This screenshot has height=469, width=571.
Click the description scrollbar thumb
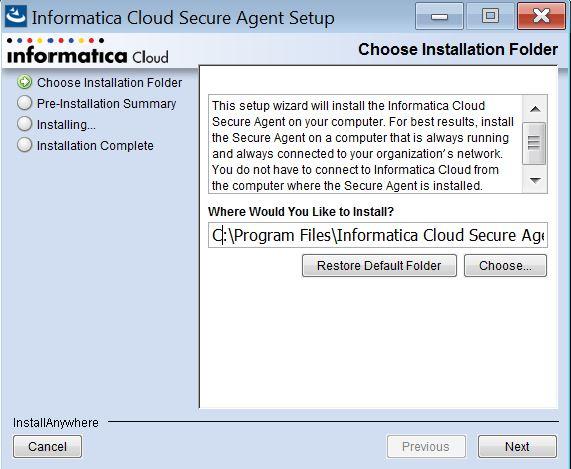pos(534,143)
